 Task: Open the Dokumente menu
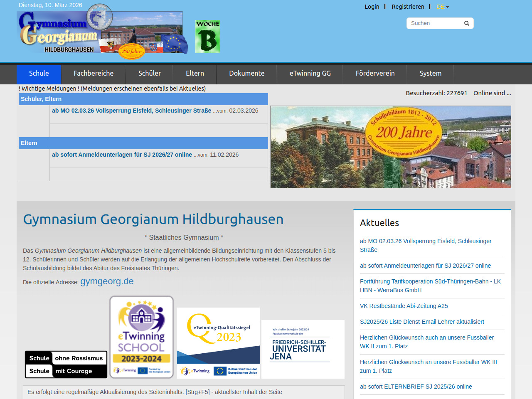point(246,74)
